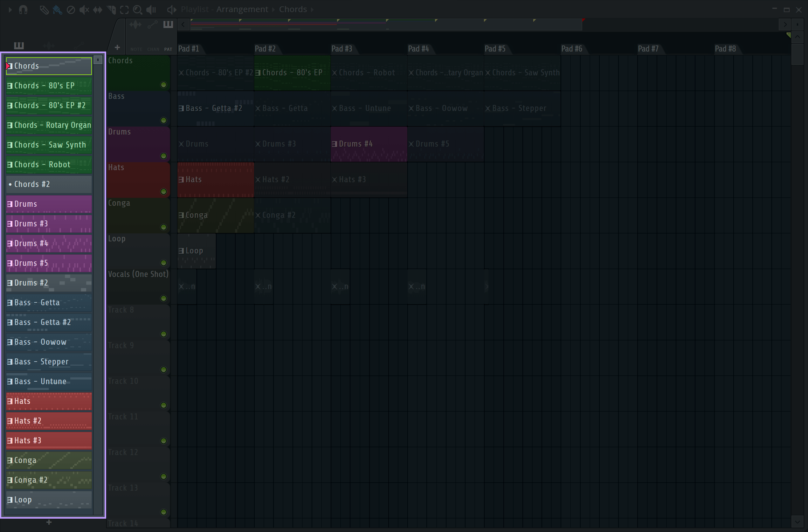
Task: Show audio clips in picker panel
Action: tap(49, 45)
